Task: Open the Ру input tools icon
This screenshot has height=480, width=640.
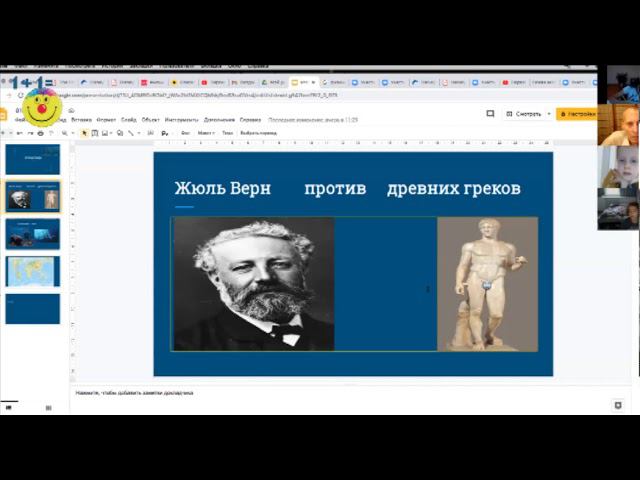Action: (x=164, y=133)
